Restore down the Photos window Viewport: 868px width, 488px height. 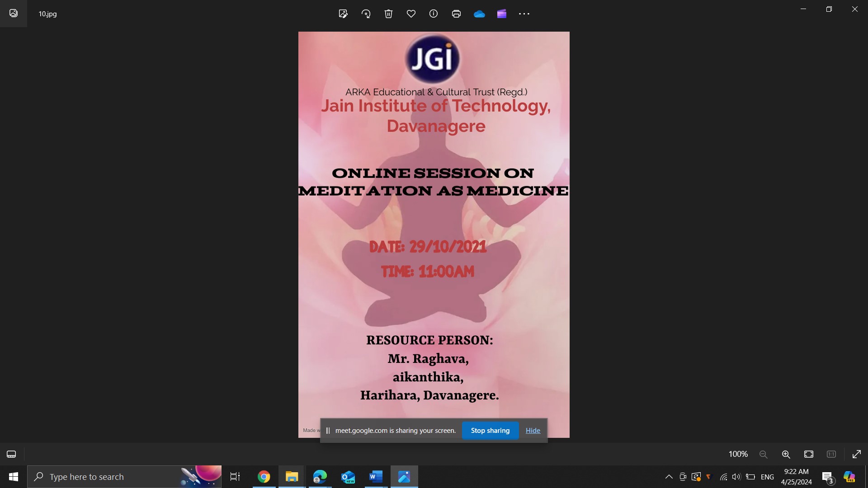829,9
